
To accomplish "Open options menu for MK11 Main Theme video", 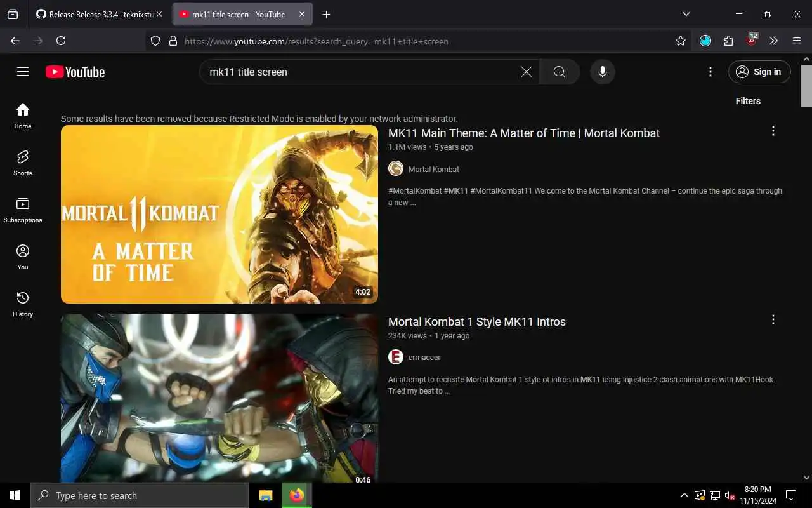I will click(x=773, y=131).
